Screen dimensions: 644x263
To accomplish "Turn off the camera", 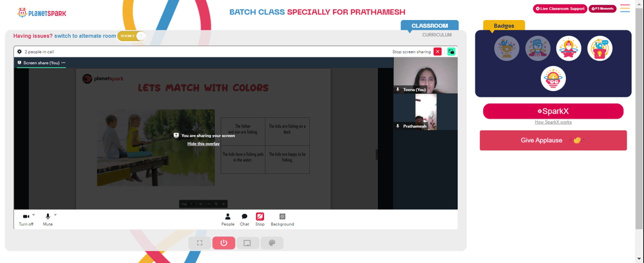I will click(x=26, y=219).
